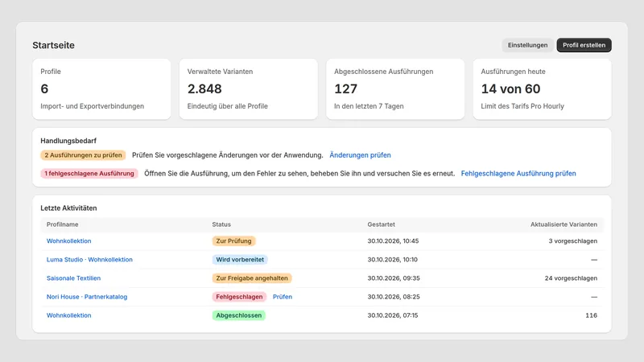This screenshot has height=362, width=644.
Task: Click Prüfen link next to Fehlgeschlagen
Action: point(283,297)
